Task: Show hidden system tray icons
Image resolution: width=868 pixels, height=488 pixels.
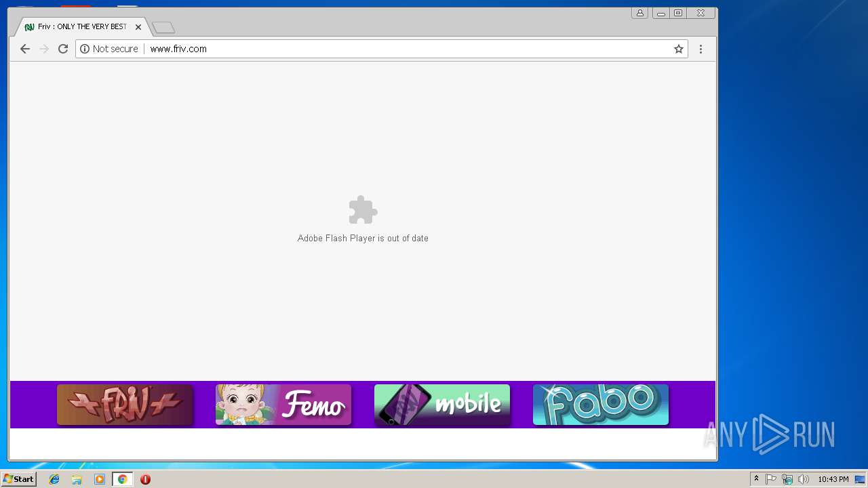Action: (756, 479)
